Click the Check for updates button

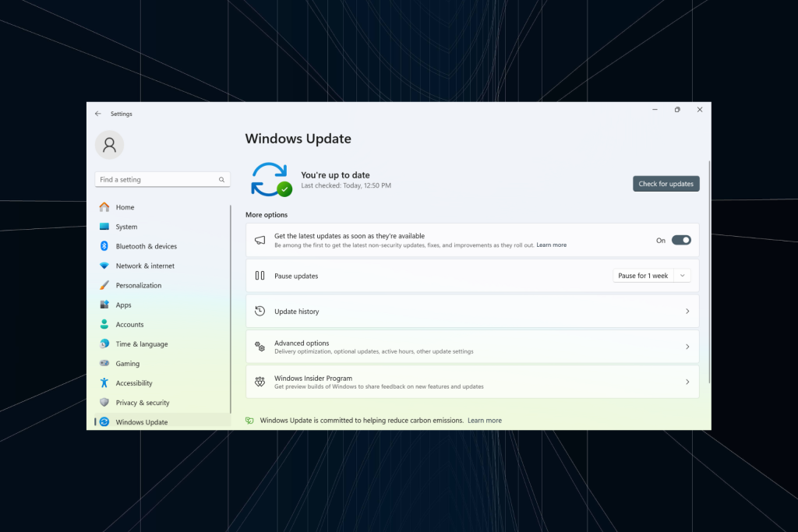tap(666, 184)
